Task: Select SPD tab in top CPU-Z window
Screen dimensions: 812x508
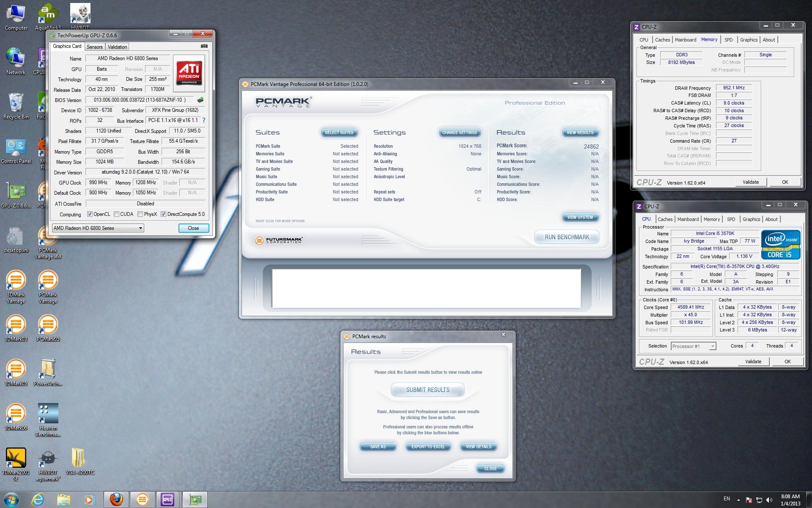Action: click(728, 40)
